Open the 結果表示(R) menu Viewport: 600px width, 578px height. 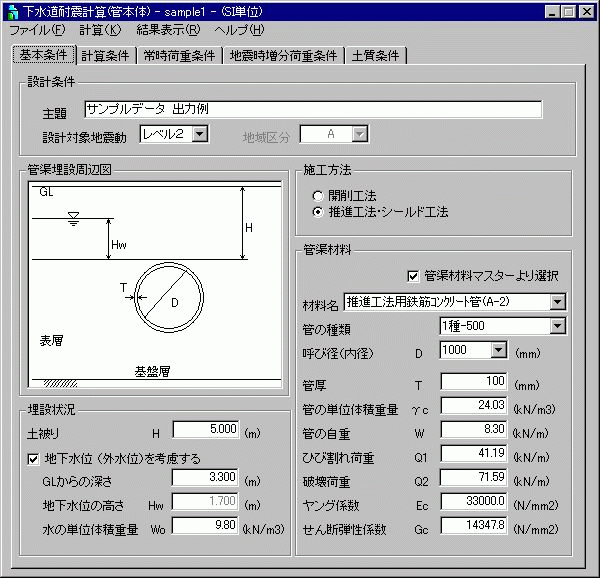[x=168, y=30]
